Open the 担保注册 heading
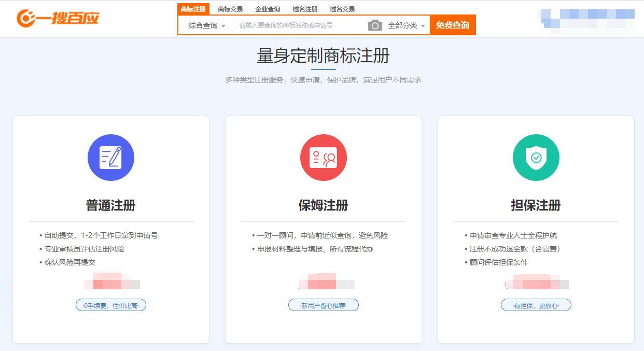 (536, 205)
